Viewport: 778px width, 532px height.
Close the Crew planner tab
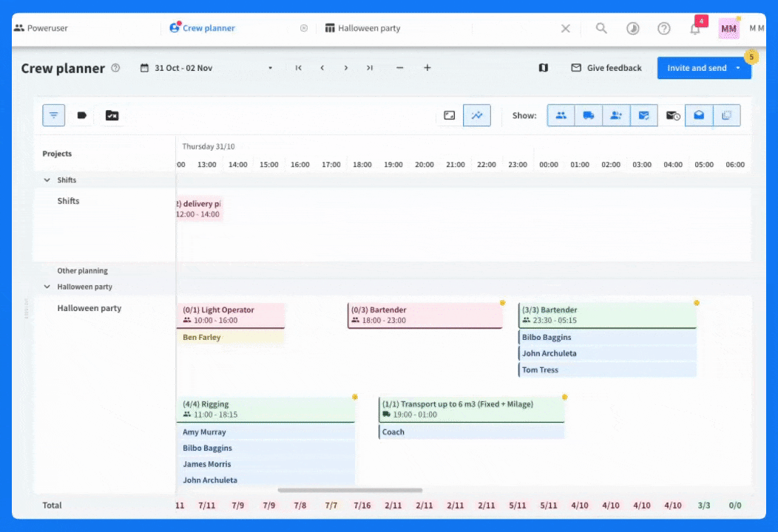pyautogui.click(x=304, y=28)
